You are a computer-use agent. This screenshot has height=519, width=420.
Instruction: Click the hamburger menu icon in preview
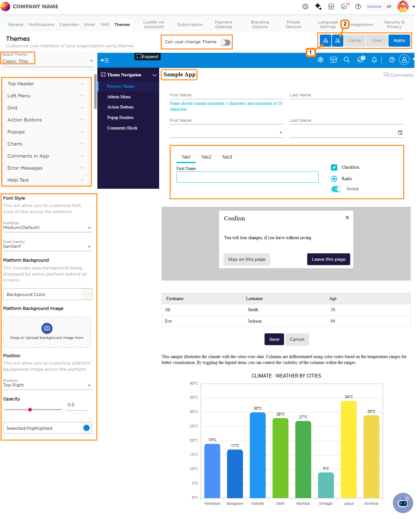(105, 61)
